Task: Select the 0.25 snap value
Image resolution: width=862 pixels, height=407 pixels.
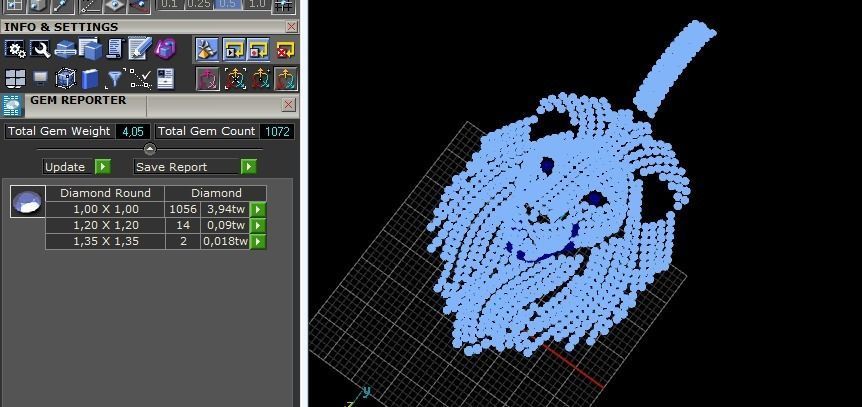Action: pos(198,4)
